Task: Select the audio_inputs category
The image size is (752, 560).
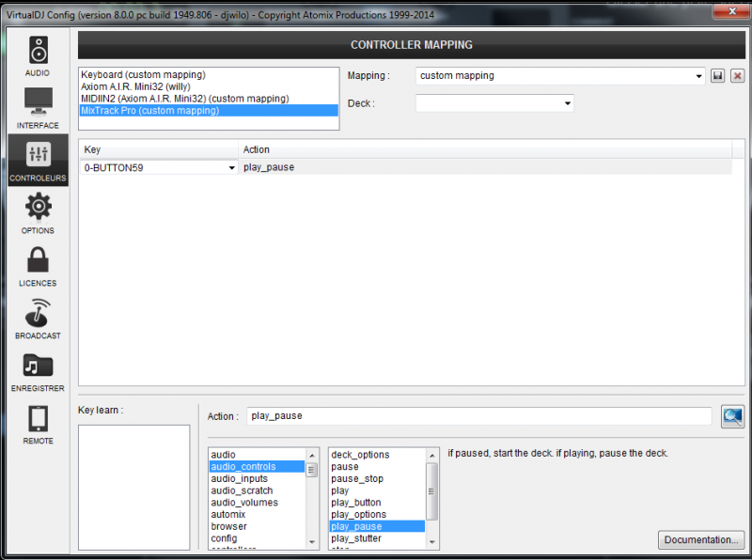Action: point(257,478)
